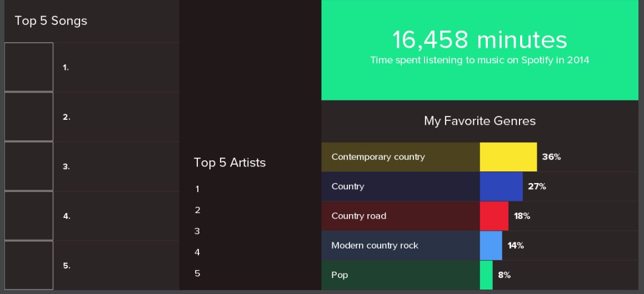Click the 16,458 minutes headline
This screenshot has width=644, height=294.
[480, 40]
